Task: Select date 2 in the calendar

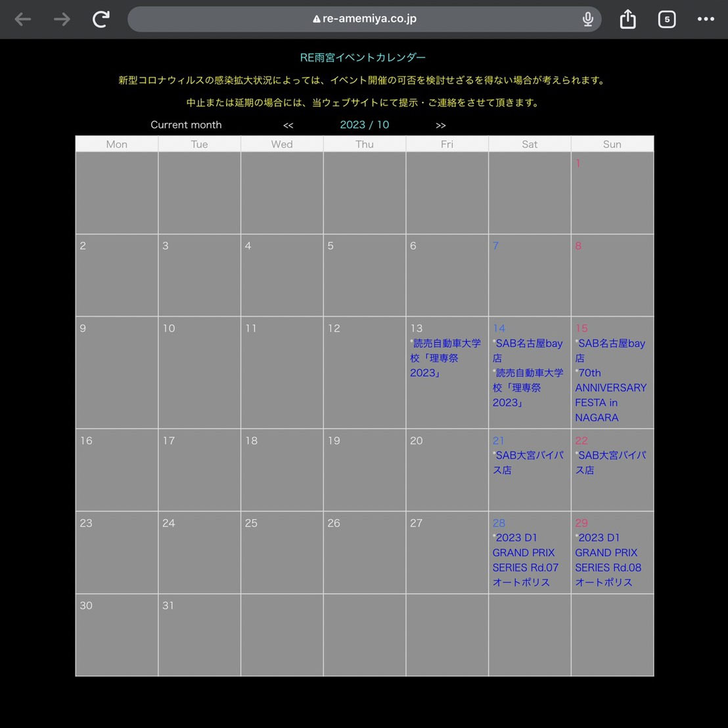Action: point(83,246)
